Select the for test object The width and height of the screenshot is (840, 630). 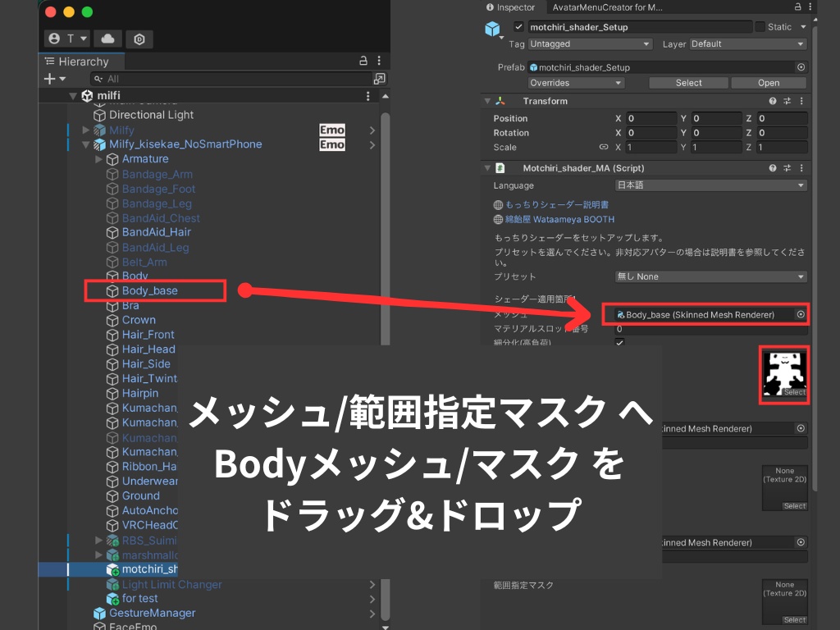point(139,598)
